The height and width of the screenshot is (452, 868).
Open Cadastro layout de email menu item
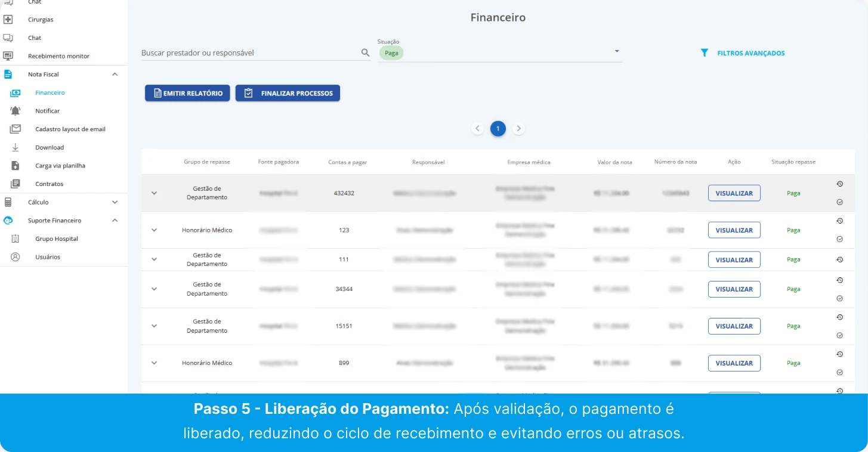70,129
